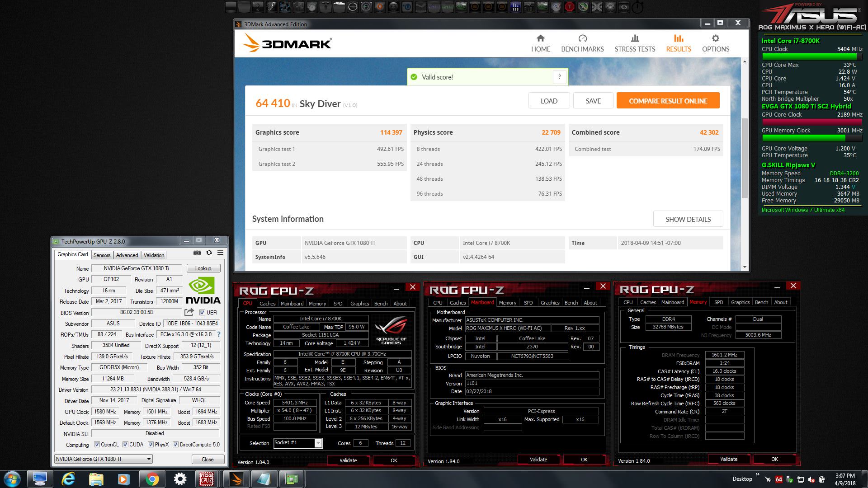Click the red 64 tray icon
Screen dimensions: 868x488
[x=778, y=479]
